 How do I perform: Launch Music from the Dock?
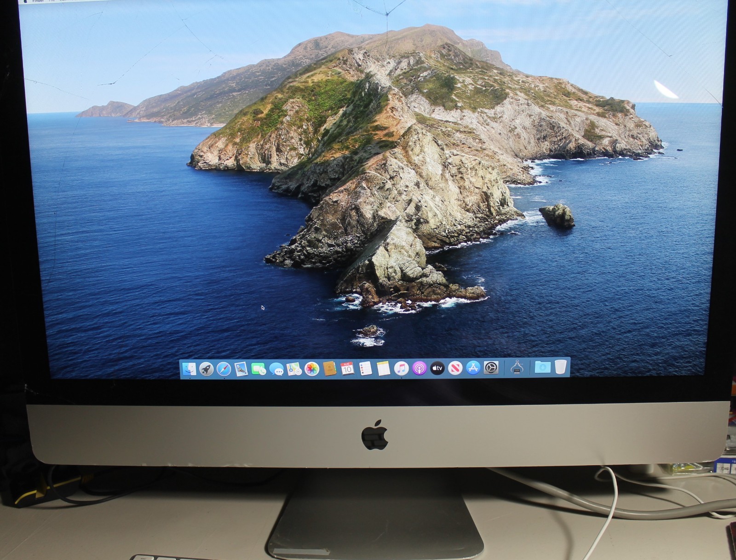coord(401,369)
